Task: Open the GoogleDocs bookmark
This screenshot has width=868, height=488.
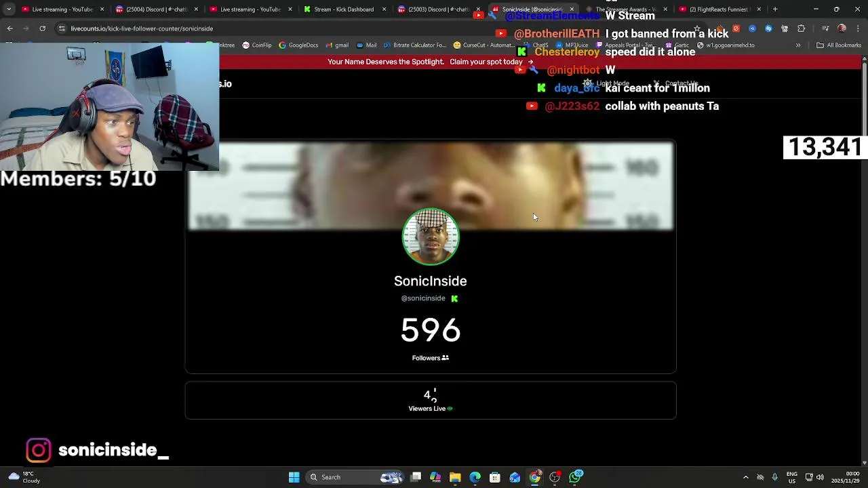Action: (298, 45)
